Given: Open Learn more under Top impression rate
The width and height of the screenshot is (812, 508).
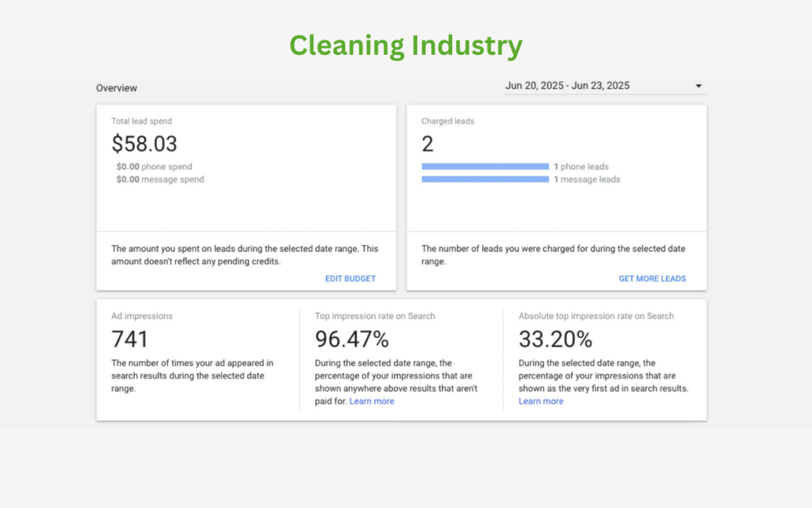Looking at the screenshot, I should [x=371, y=401].
